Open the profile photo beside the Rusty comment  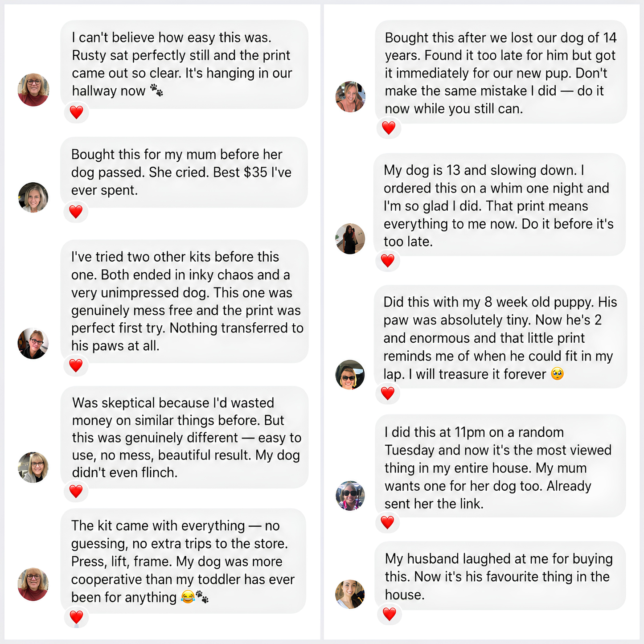33,90
